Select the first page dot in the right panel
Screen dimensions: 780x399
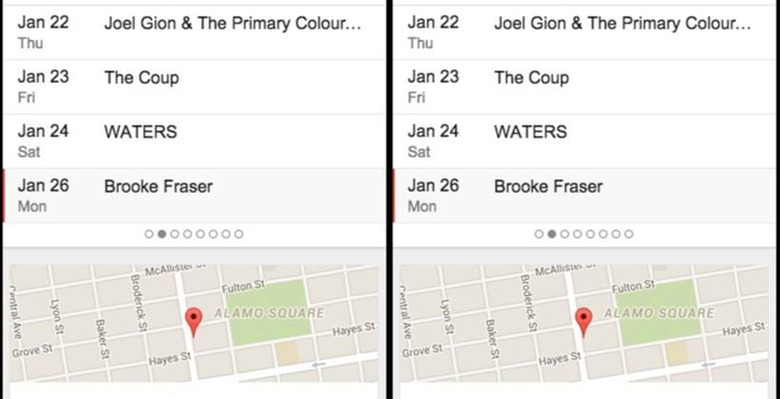tap(539, 234)
